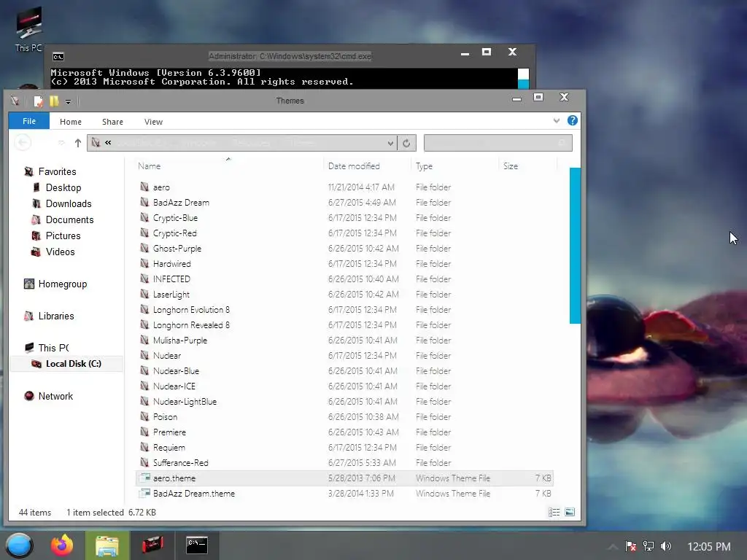
Task: Select the BadAzz Dream folder icon
Action: 145,202
